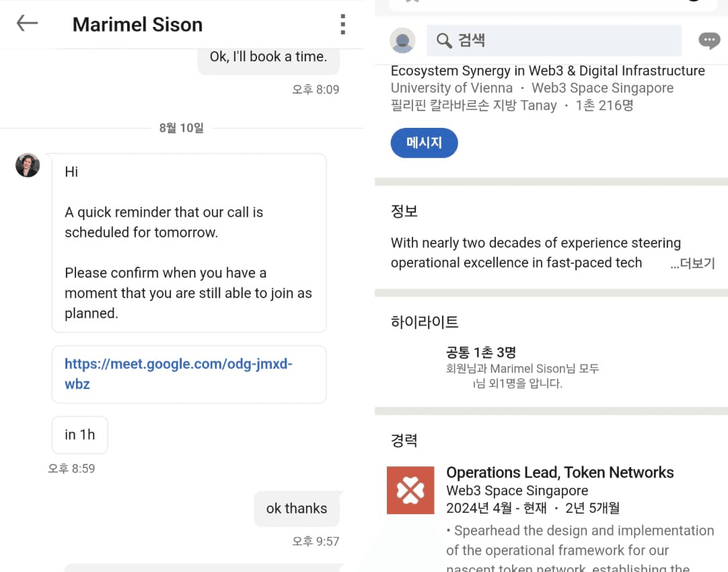Open the Marimel Sison conversation title
This screenshot has width=728, height=572.
[x=137, y=25]
